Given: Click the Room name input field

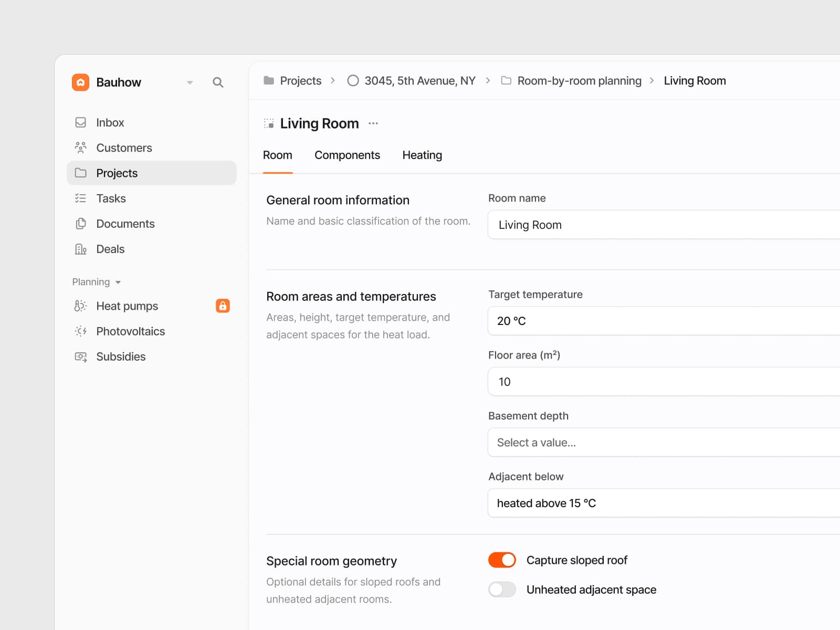Looking at the screenshot, I should (664, 225).
